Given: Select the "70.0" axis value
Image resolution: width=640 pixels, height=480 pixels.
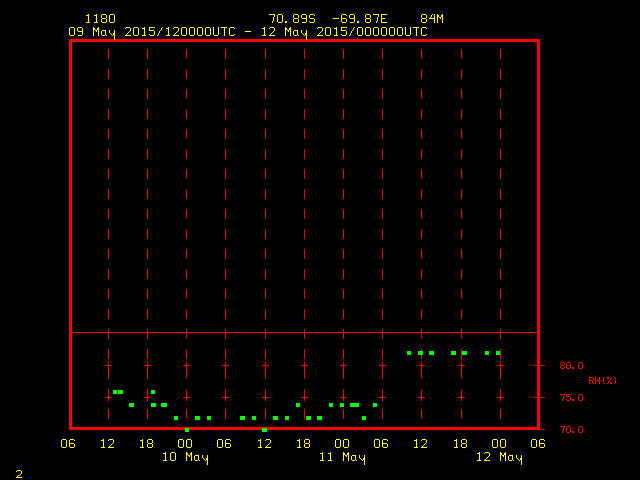Looking at the screenshot, I should pyautogui.click(x=571, y=429).
